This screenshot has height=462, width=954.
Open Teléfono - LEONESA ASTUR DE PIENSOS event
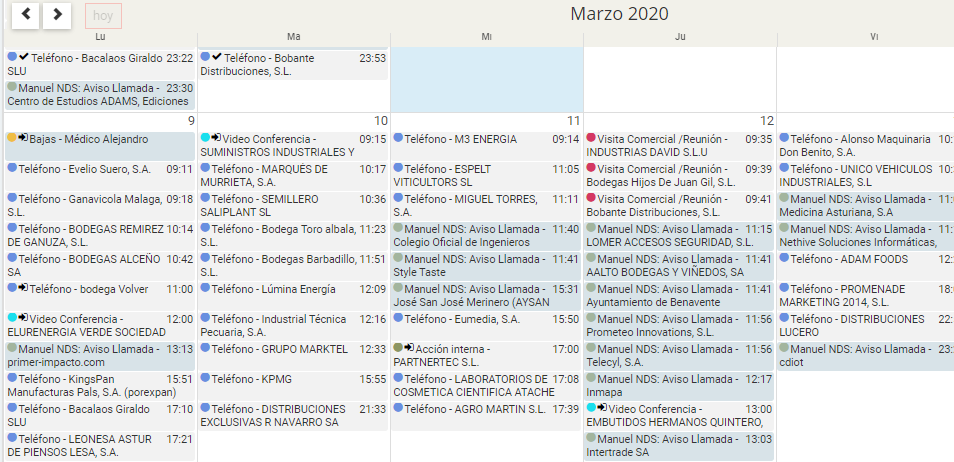tap(100, 446)
